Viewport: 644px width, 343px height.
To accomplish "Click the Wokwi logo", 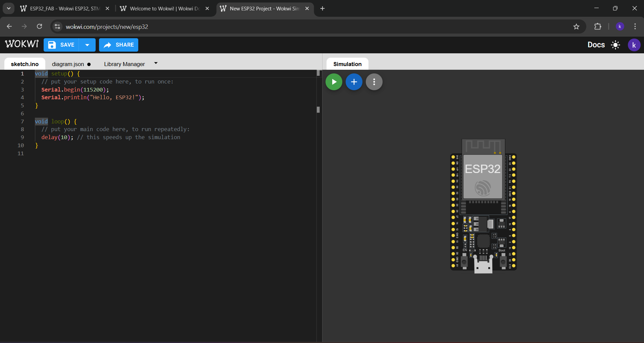I will 22,44.
